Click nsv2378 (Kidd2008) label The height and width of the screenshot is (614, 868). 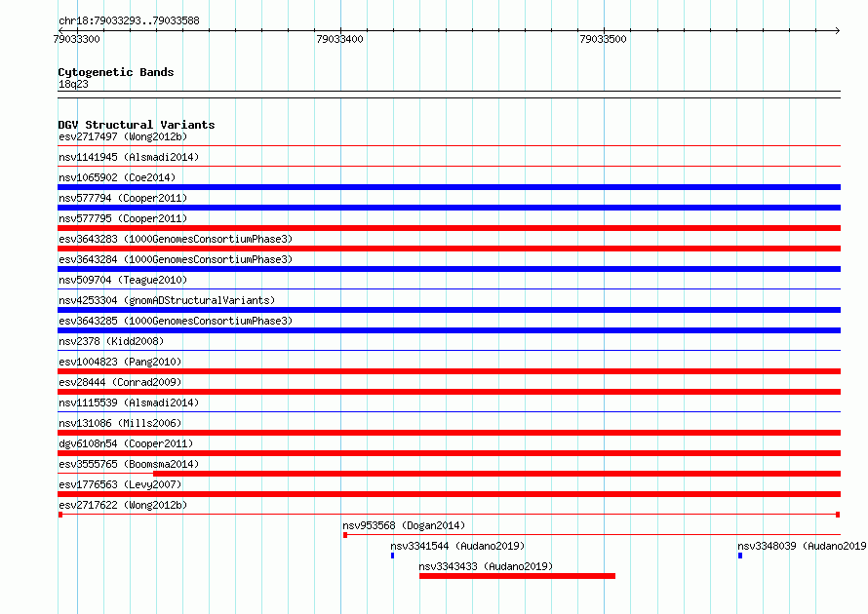coord(111,341)
